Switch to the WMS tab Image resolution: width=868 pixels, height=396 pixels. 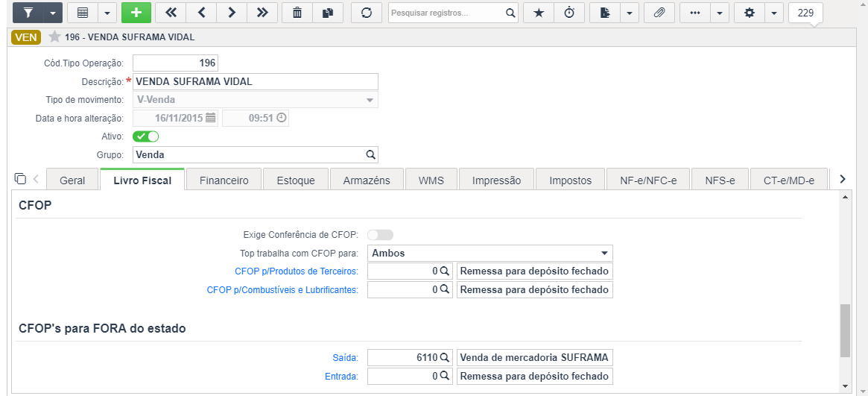pos(431,180)
